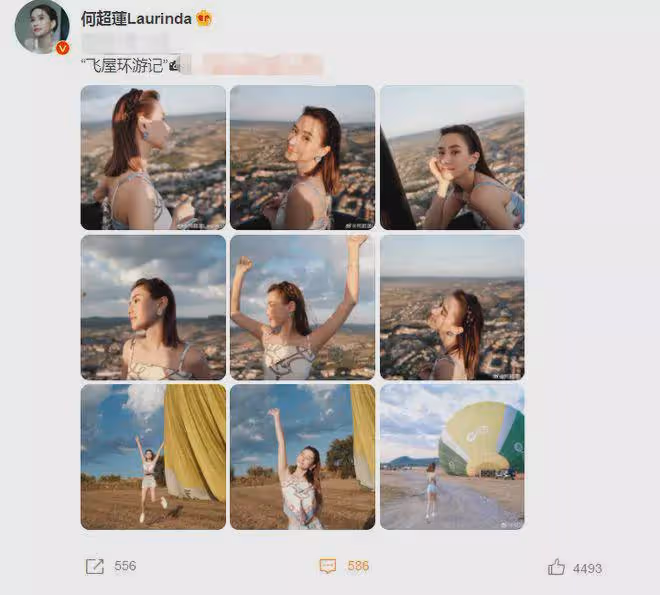
Task: Open middle-right photo with hair clips
Action: point(452,307)
